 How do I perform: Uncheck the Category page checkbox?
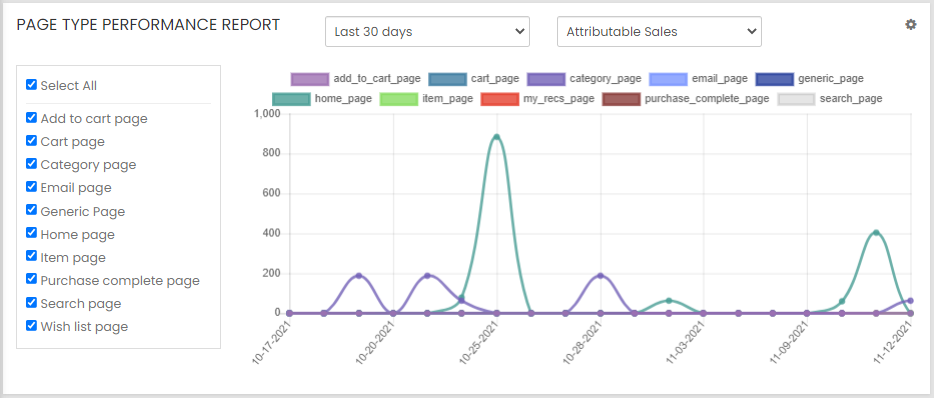click(x=32, y=163)
